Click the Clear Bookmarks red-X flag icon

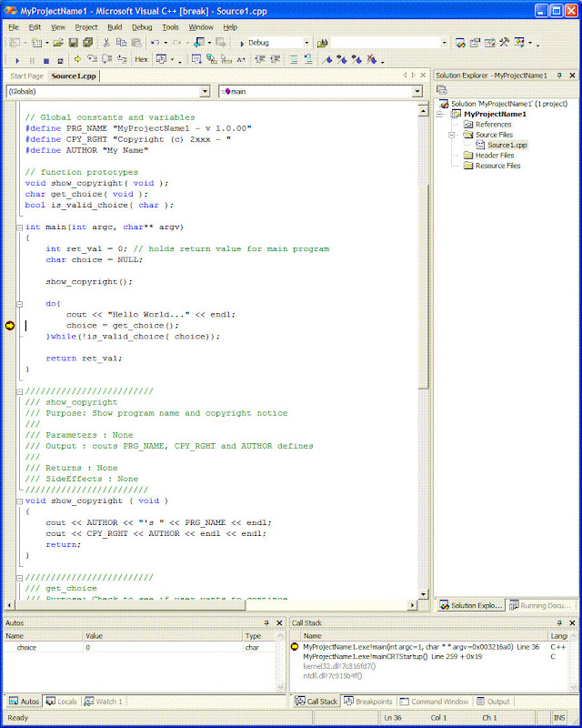371,59
